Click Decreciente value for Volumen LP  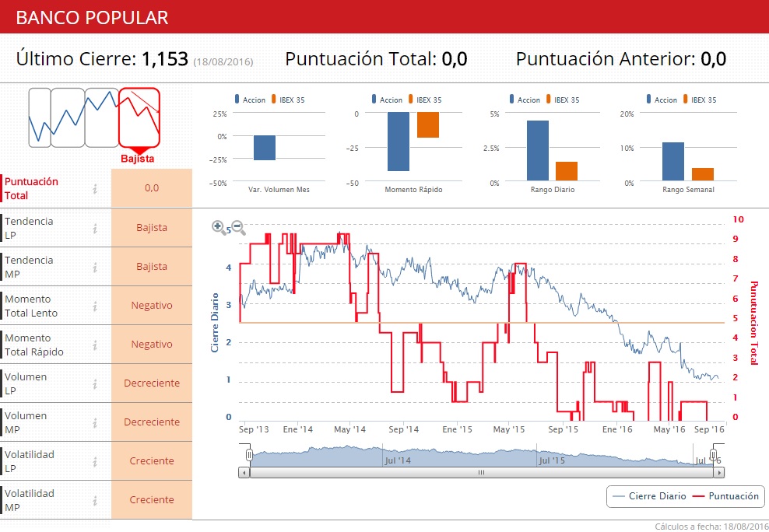coord(152,383)
